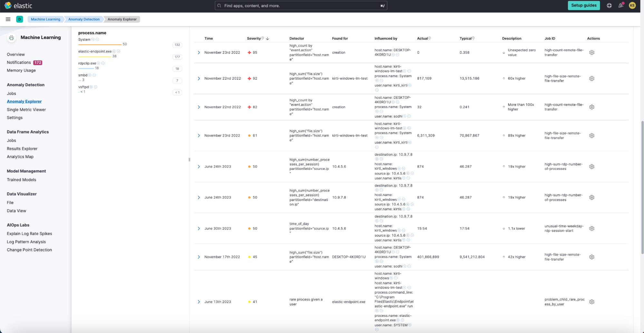Viewport: 644px width, 333px height.
Task: Open the Machine Learning breadcrumb
Action: 45,19
